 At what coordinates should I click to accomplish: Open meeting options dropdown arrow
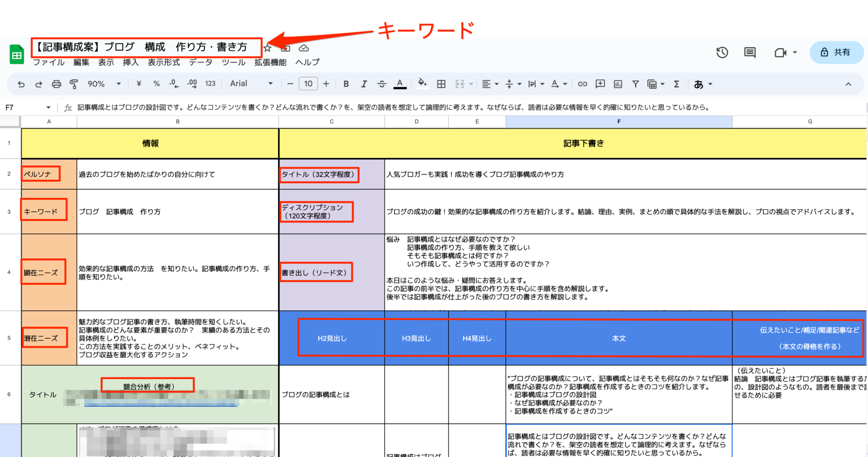795,52
